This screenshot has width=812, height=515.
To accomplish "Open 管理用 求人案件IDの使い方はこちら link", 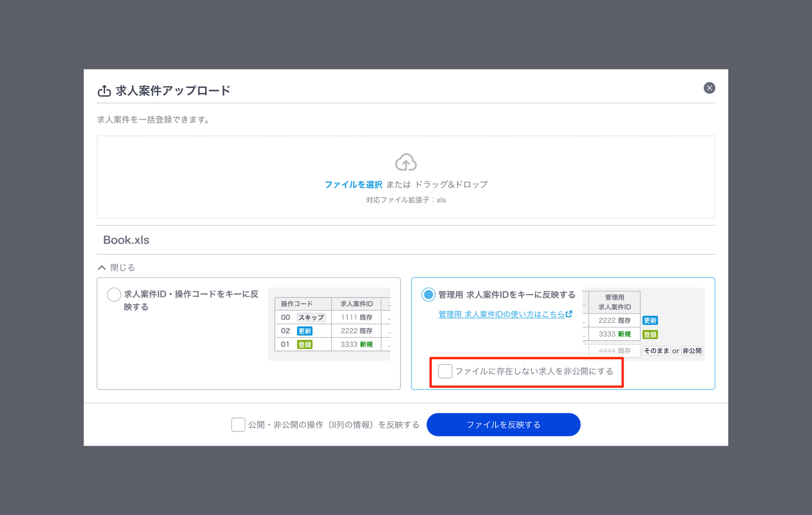I will [501, 314].
